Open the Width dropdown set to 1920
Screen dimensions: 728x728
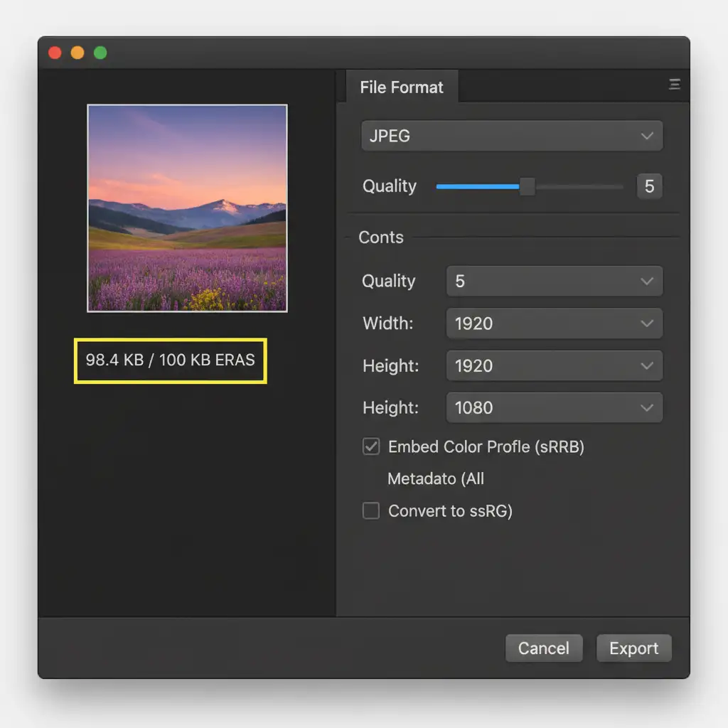click(x=555, y=323)
